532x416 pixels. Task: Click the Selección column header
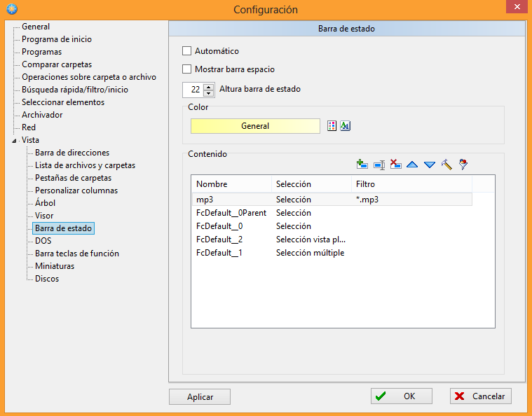pyautogui.click(x=311, y=184)
